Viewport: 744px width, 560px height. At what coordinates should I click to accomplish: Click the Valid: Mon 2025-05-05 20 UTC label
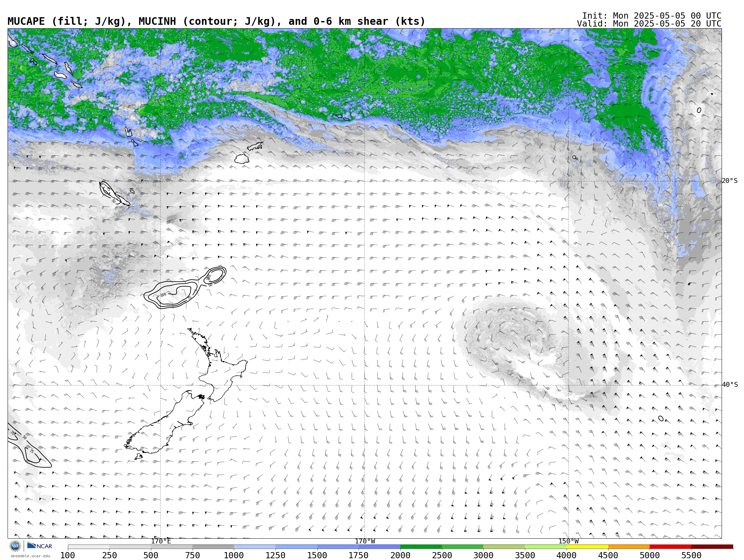point(649,24)
